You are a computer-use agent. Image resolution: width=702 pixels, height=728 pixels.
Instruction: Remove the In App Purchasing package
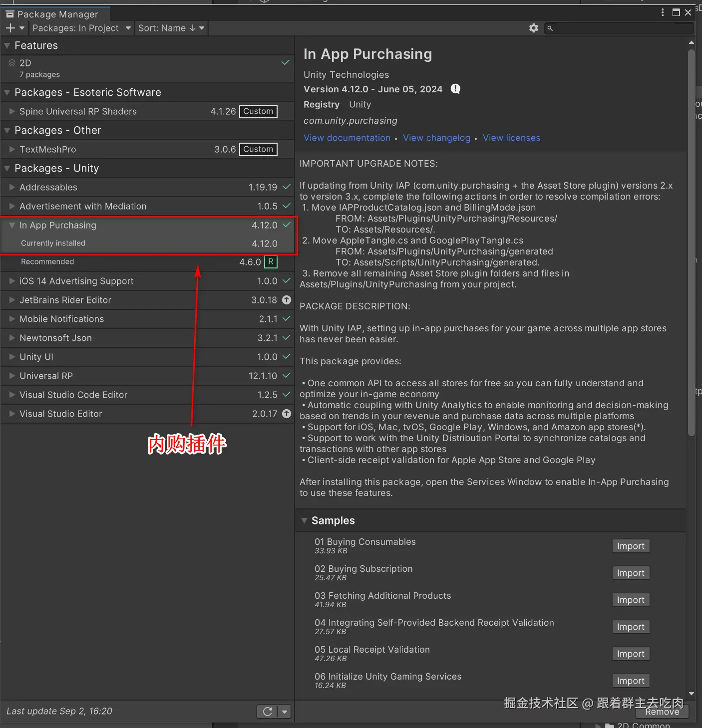[662, 712]
